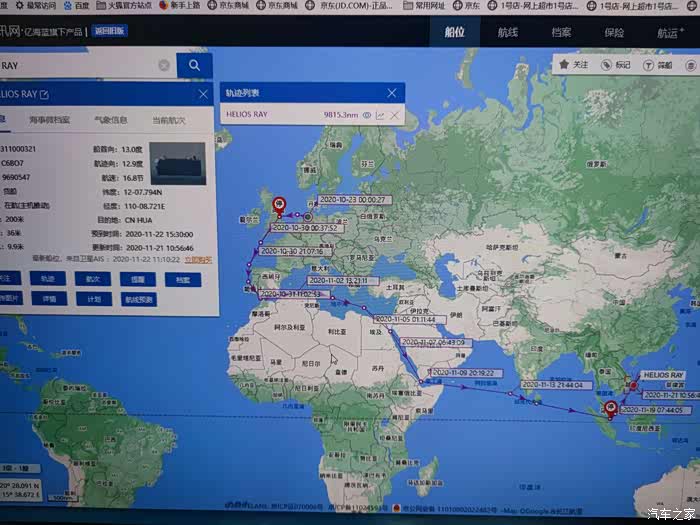Click the speed value 16.8节

click(133, 178)
